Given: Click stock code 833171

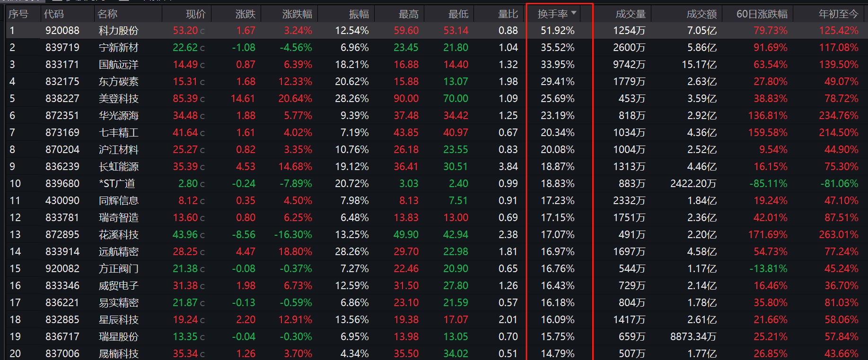Looking at the screenshot, I should (62, 65).
